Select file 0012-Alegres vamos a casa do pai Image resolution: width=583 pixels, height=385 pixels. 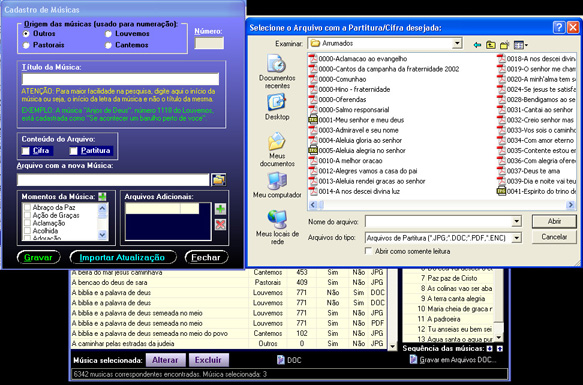pyautogui.click(x=363, y=171)
